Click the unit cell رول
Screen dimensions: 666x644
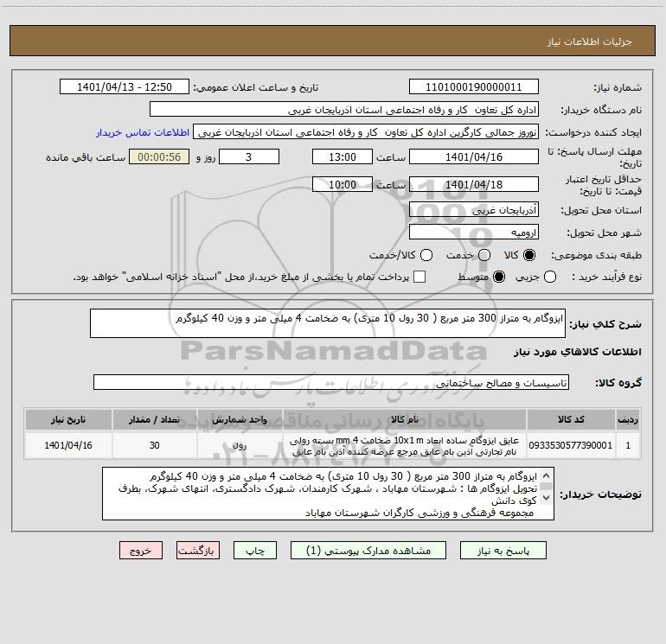(x=240, y=445)
